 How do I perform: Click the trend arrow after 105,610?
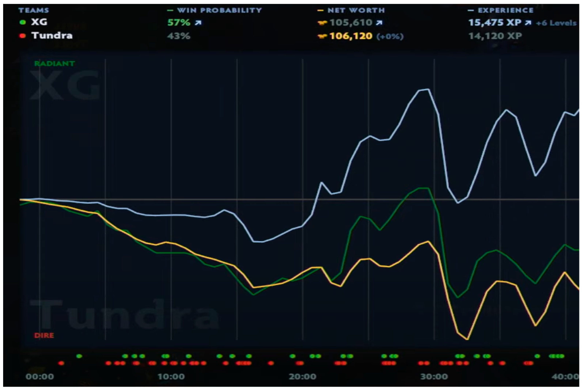(x=379, y=23)
